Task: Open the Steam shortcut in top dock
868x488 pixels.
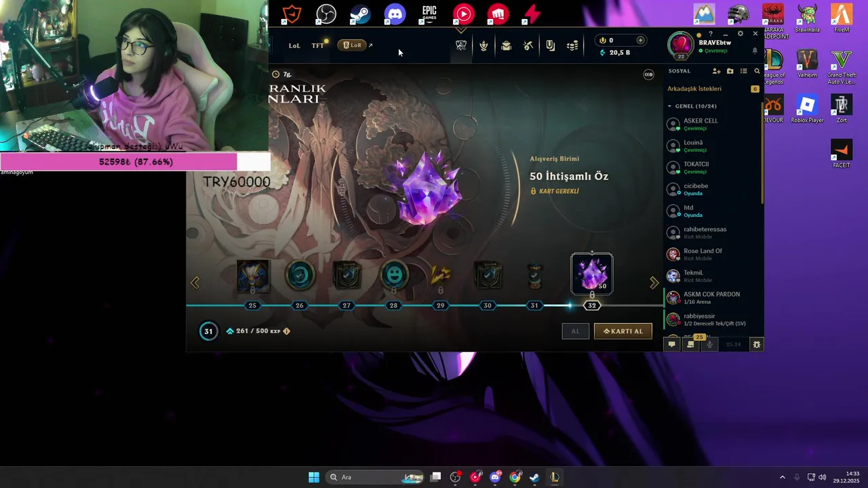Action: coord(360,14)
